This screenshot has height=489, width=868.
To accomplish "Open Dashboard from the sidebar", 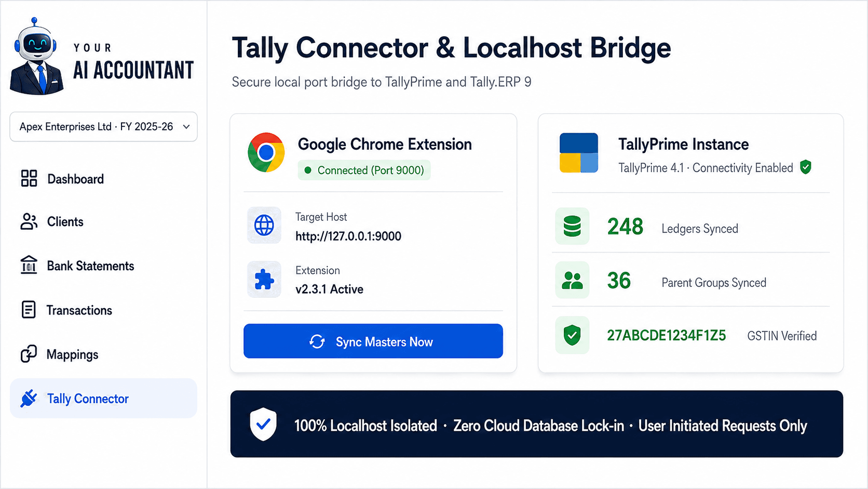I will click(103, 179).
